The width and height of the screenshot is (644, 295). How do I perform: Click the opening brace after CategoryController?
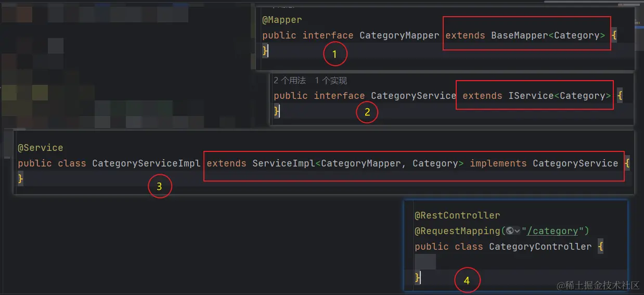600,247
